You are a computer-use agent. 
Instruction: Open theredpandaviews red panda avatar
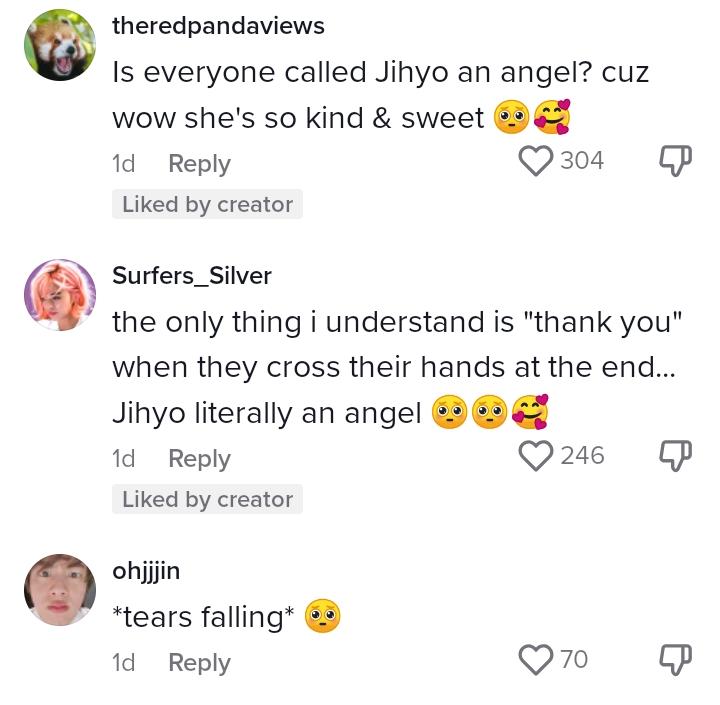60,45
